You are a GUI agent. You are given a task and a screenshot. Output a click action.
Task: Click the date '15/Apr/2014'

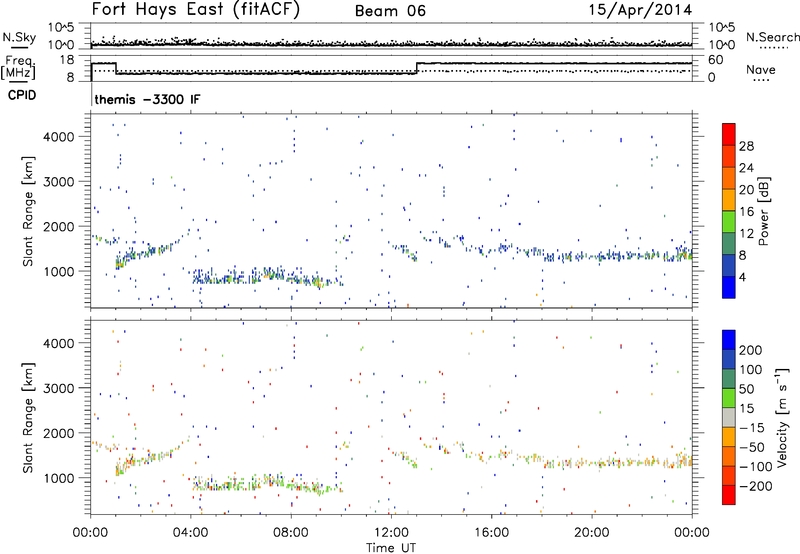click(x=641, y=10)
